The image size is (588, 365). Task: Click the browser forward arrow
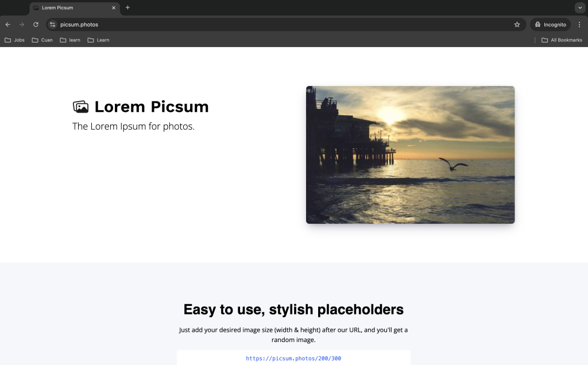pos(22,25)
